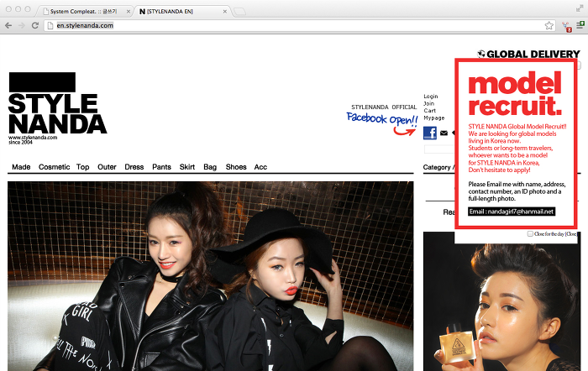Close the model recruit popup via [Close]

pyautogui.click(x=570, y=234)
